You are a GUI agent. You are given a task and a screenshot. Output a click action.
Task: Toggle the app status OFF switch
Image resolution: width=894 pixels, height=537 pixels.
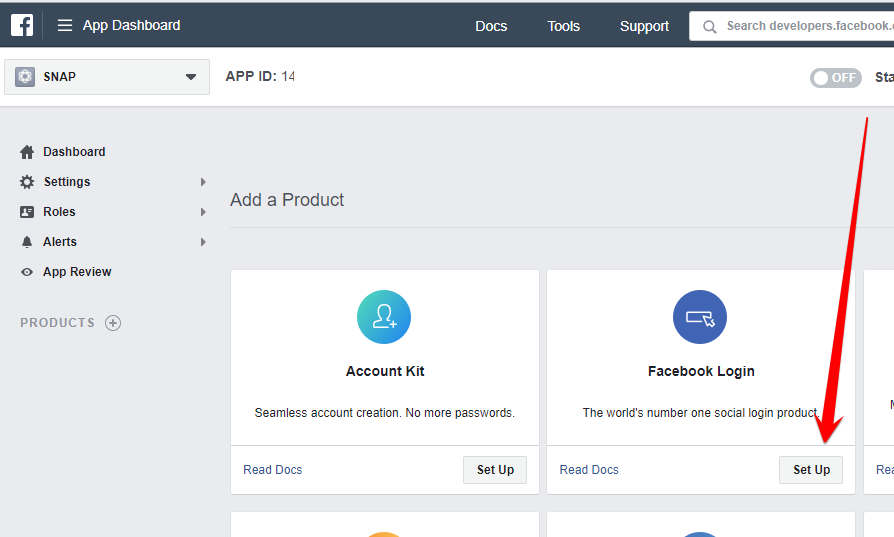coord(835,78)
